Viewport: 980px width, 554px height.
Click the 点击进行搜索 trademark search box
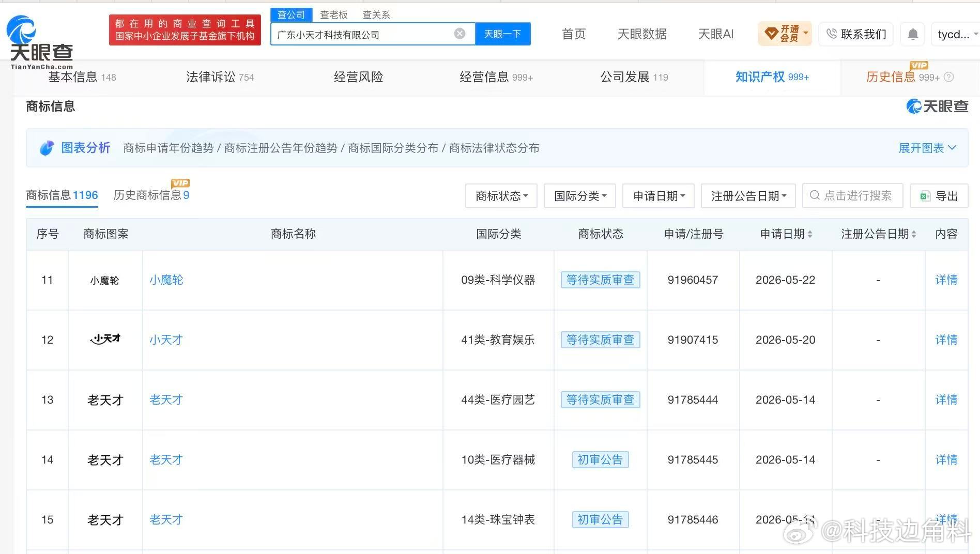pos(852,196)
